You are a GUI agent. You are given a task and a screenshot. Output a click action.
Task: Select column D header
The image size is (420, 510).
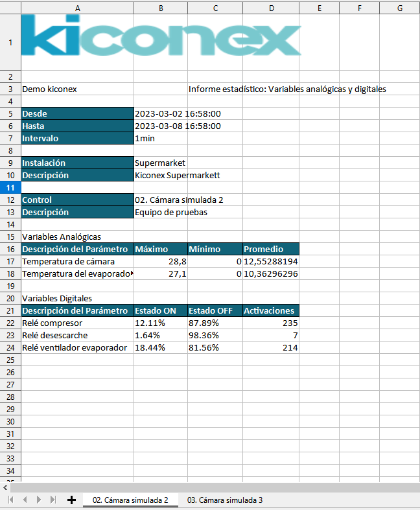pos(271,8)
